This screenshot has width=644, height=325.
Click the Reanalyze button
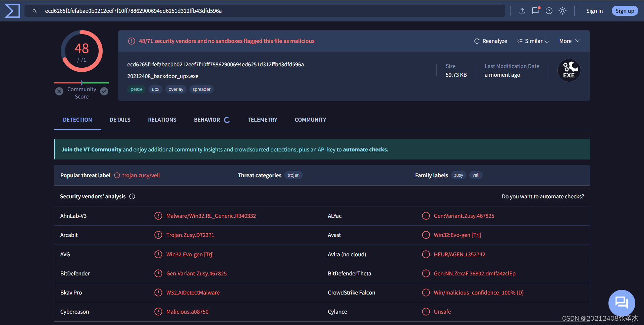490,41
